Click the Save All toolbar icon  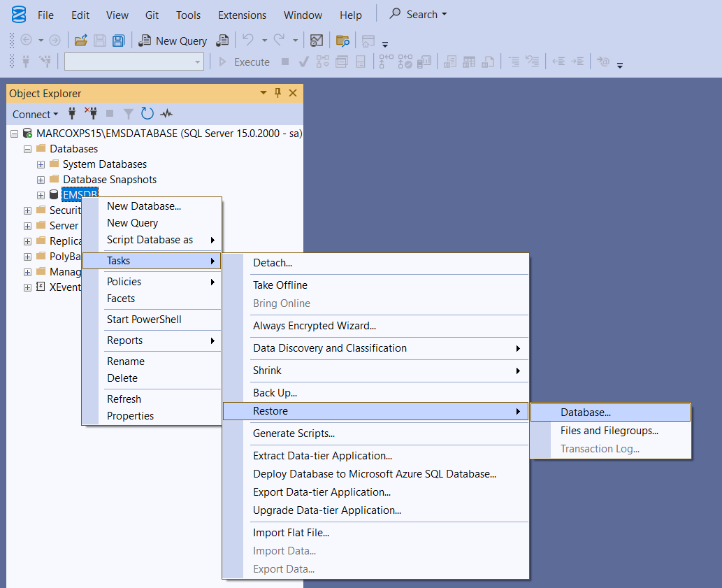pos(119,41)
